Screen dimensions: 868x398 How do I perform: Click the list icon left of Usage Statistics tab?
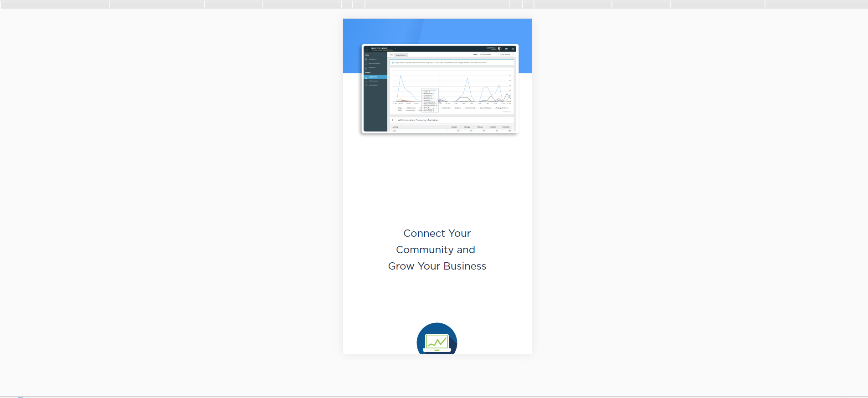pyautogui.click(x=391, y=55)
